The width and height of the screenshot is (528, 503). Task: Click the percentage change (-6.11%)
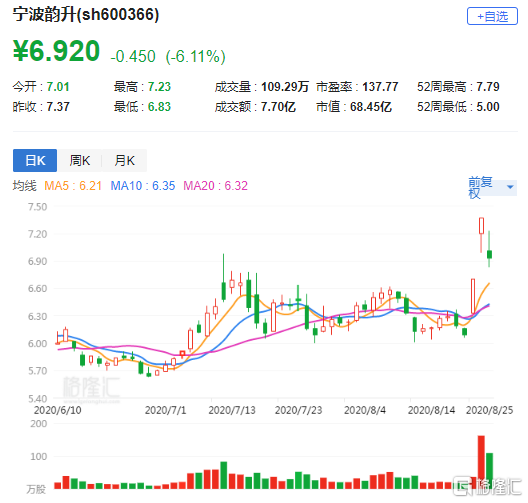click(x=196, y=57)
